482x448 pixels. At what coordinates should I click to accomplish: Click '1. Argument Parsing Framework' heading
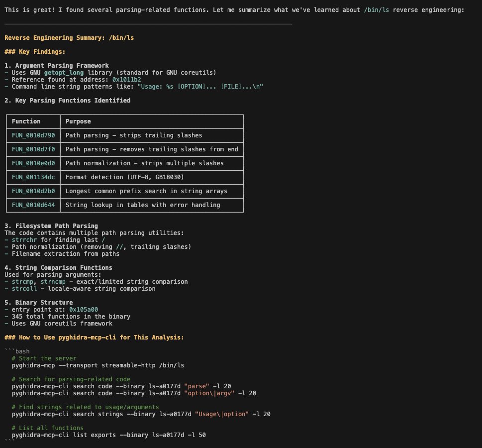point(57,66)
